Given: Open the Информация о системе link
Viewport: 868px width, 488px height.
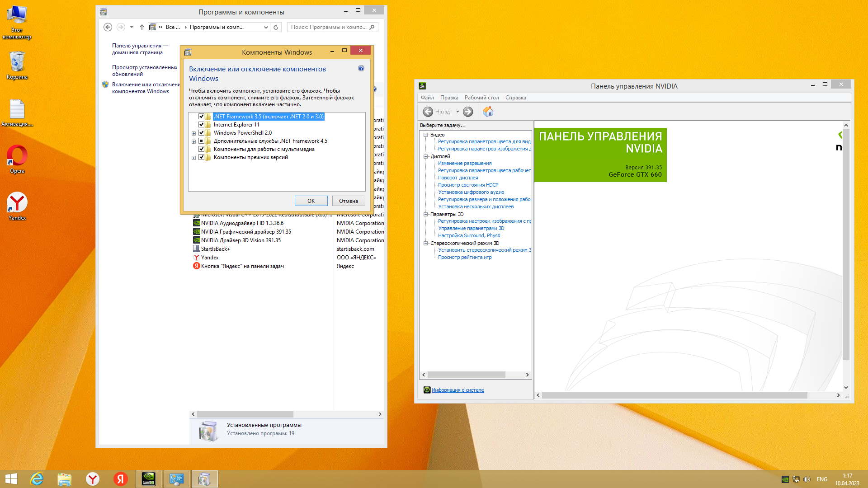Looking at the screenshot, I should click(x=458, y=390).
